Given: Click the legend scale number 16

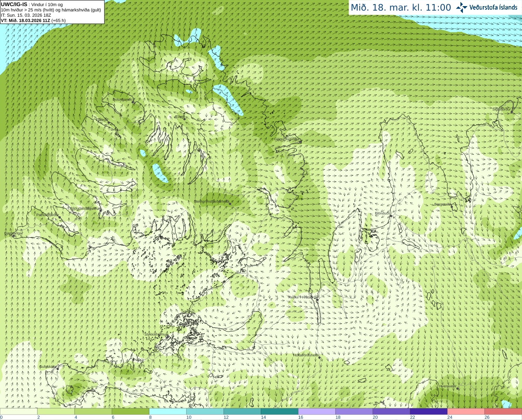Looking at the screenshot, I should pyautogui.click(x=301, y=418).
